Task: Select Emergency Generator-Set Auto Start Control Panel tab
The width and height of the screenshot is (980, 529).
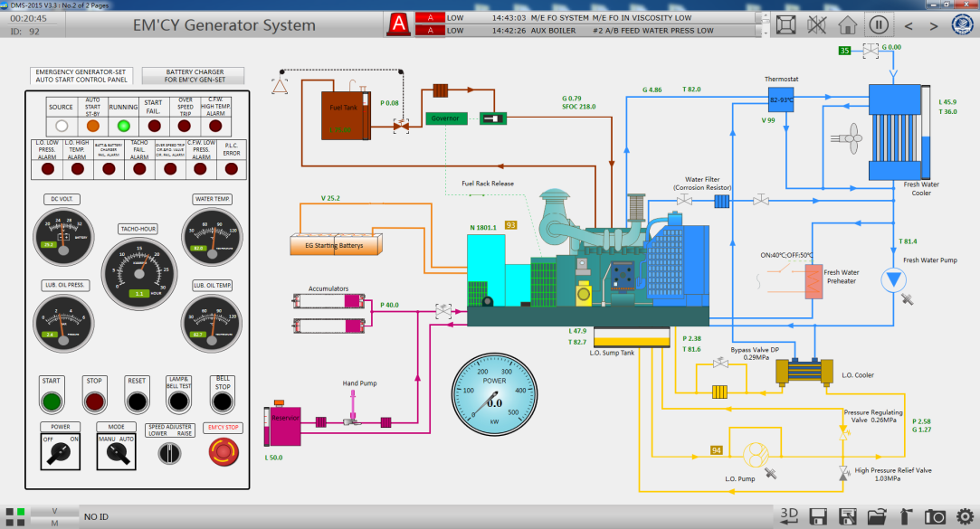Action: point(81,75)
